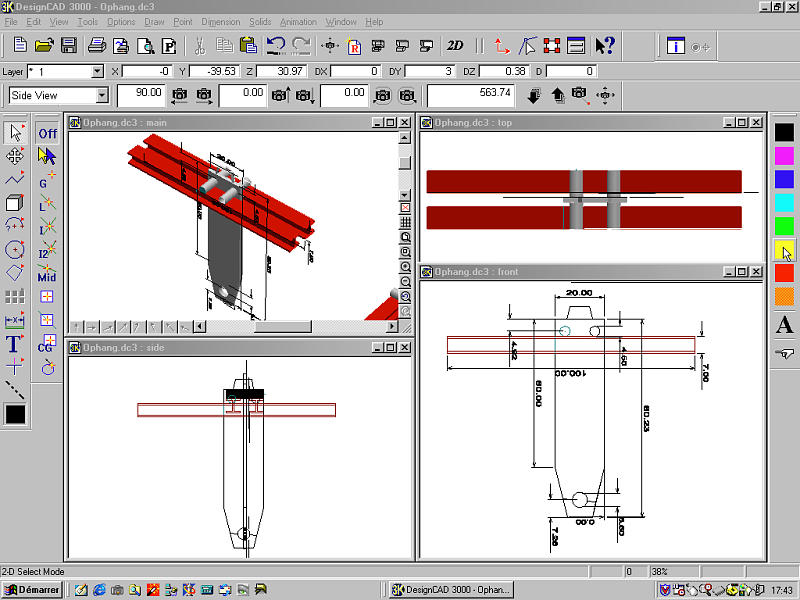Click DesignCAD 3000 taskbar button
The image size is (800, 600).
450,590
